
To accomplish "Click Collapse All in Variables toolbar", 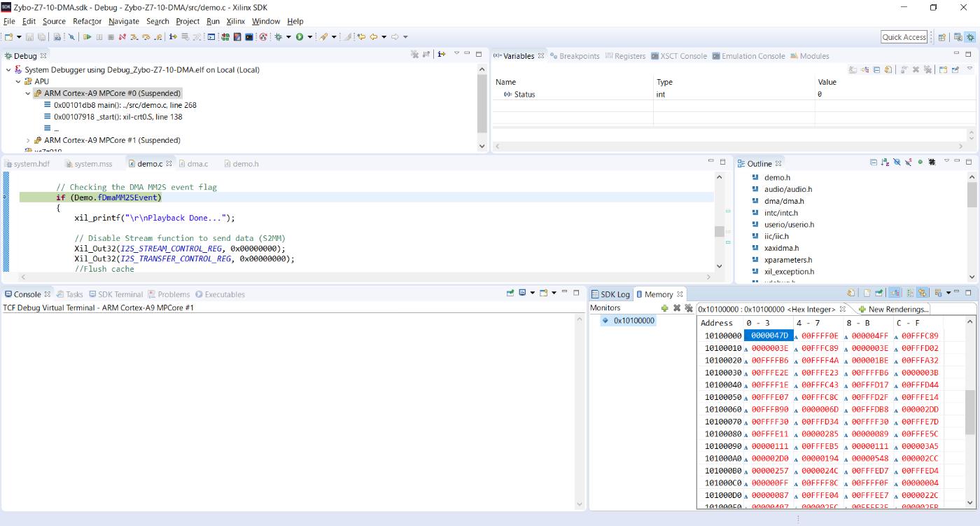I will click(877, 69).
